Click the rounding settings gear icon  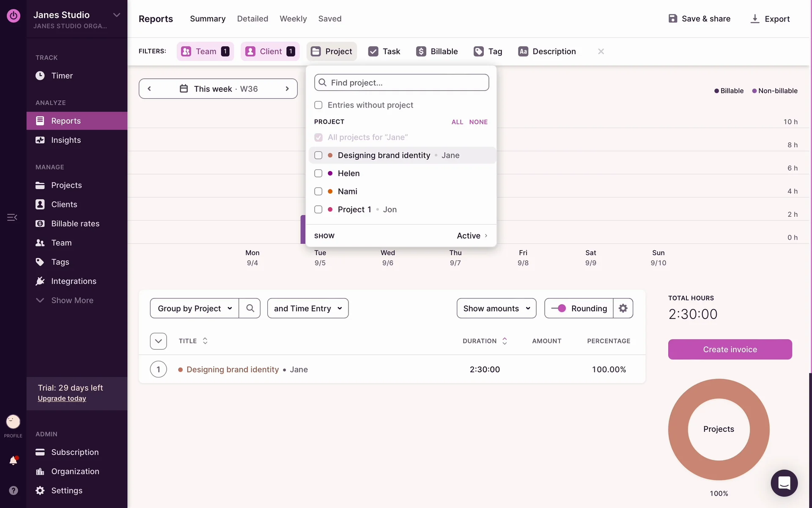pyautogui.click(x=623, y=308)
